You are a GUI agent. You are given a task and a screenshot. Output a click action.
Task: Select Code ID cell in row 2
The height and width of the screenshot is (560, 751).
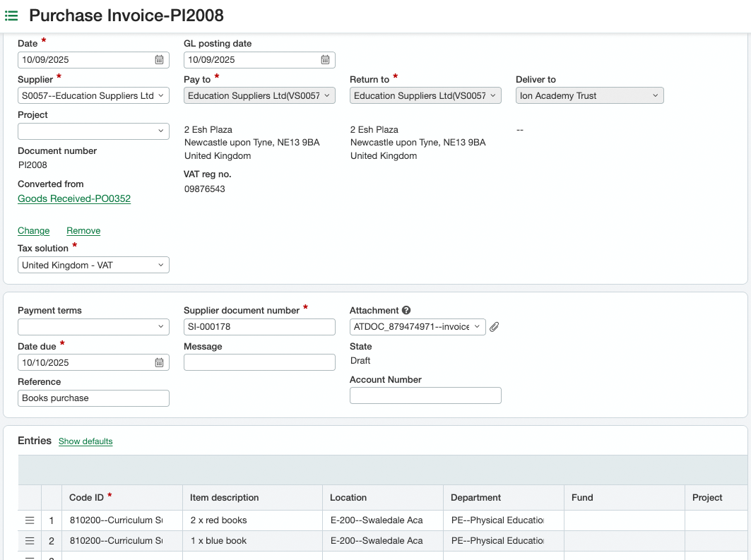[122, 541]
